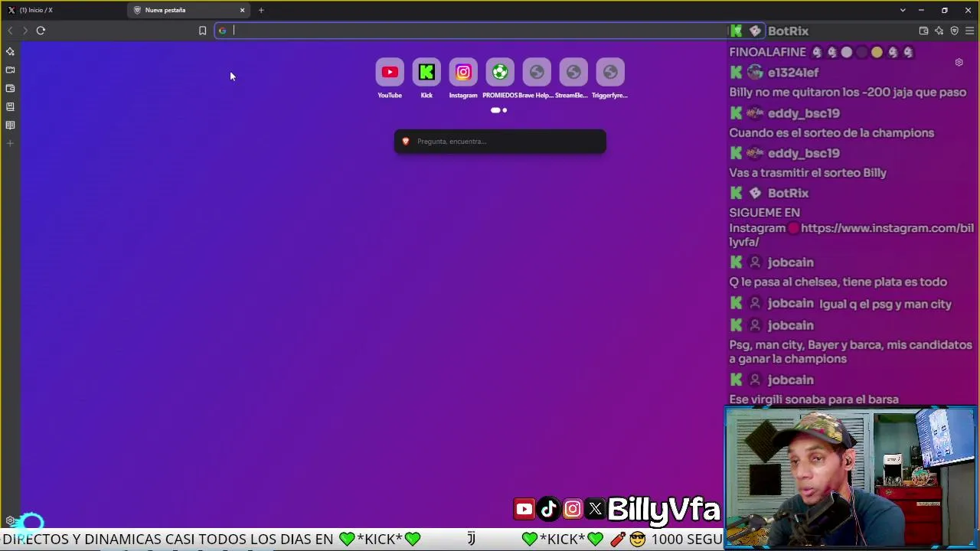Open the Instagram top site shortcut
The height and width of the screenshot is (551, 980).
(x=463, y=78)
